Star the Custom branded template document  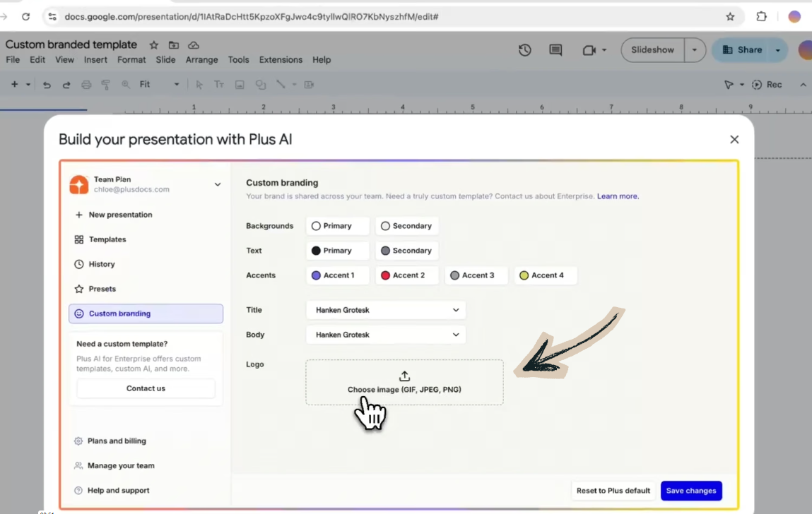click(154, 45)
